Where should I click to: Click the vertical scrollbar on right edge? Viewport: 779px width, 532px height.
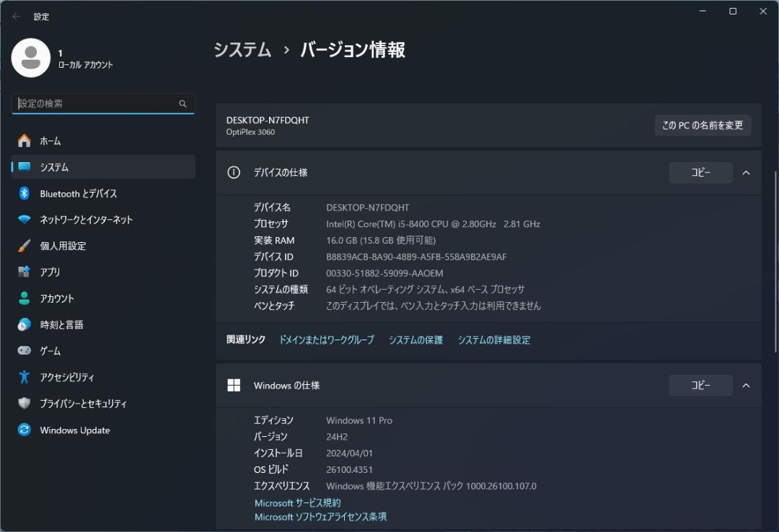point(775,262)
